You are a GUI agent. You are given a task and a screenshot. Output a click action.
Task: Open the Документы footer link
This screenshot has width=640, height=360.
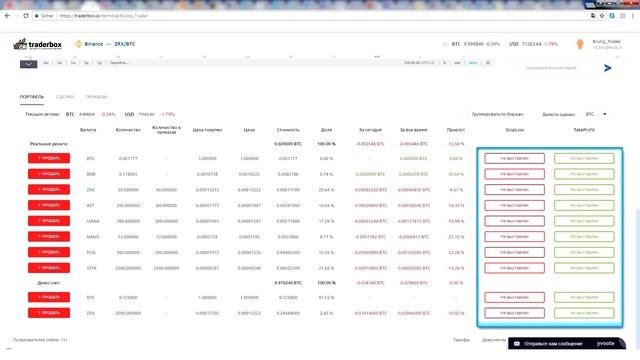click(494, 340)
